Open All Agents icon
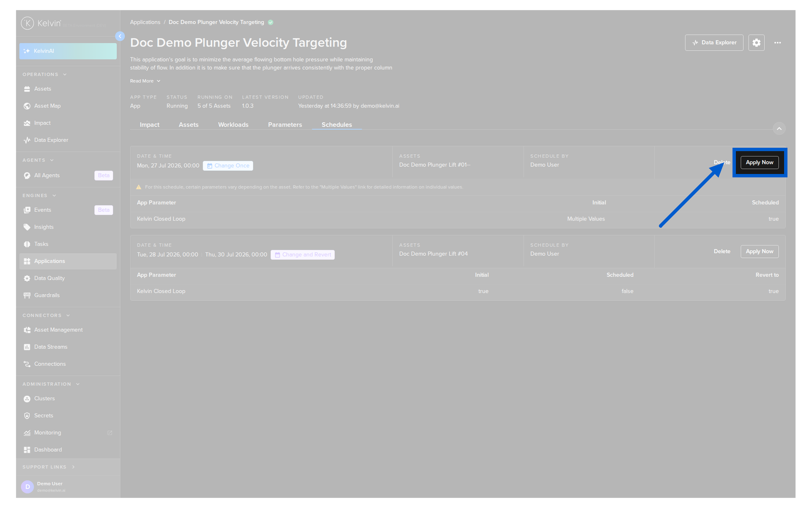 (x=27, y=176)
